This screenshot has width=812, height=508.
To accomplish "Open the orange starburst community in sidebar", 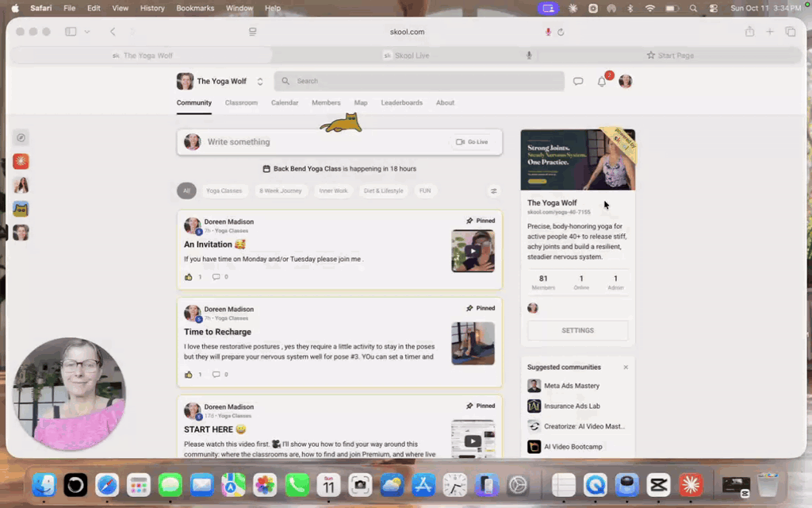I will (21, 161).
